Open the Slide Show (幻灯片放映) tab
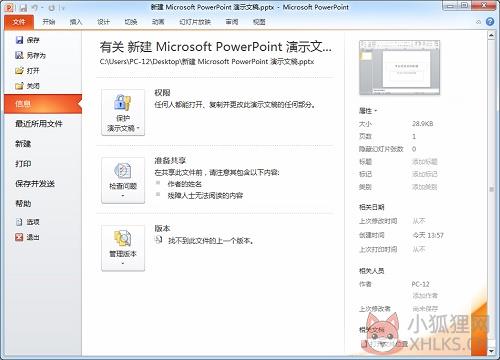 tap(195, 22)
